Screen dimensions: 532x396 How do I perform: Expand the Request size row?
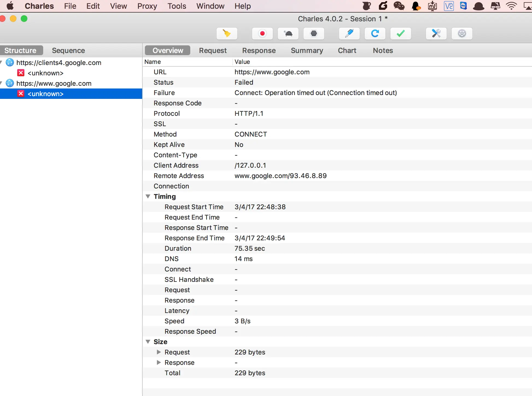(159, 352)
